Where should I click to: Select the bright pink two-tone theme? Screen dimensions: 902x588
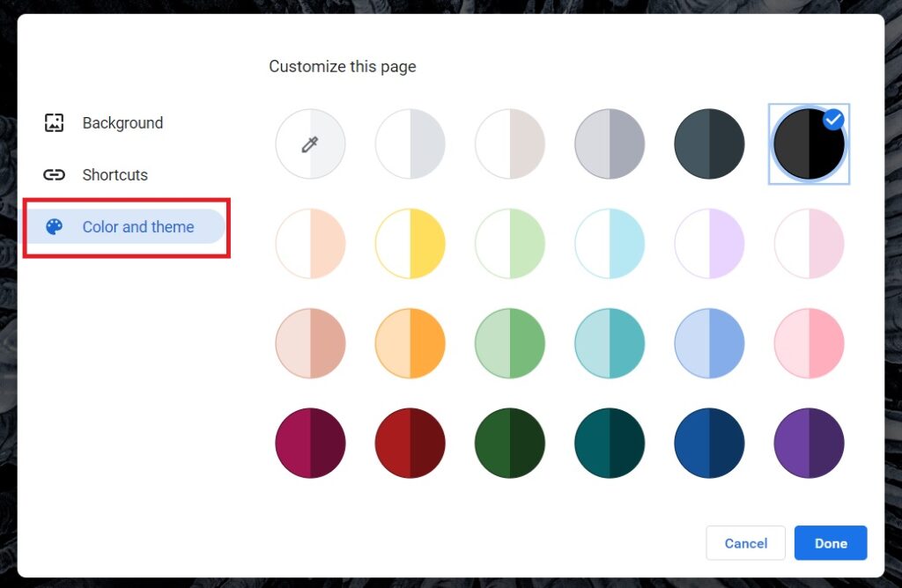pyautogui.click(x=809, y=343)
